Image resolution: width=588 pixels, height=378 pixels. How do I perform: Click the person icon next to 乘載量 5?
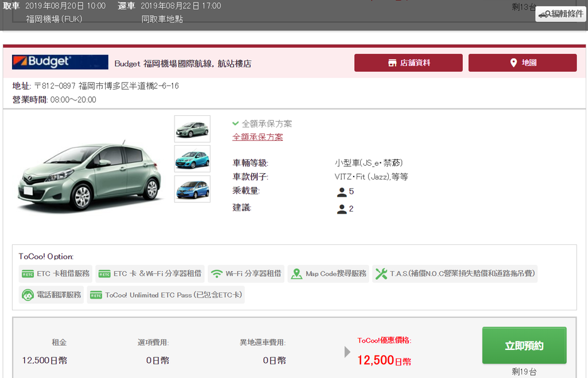point(342,192)
